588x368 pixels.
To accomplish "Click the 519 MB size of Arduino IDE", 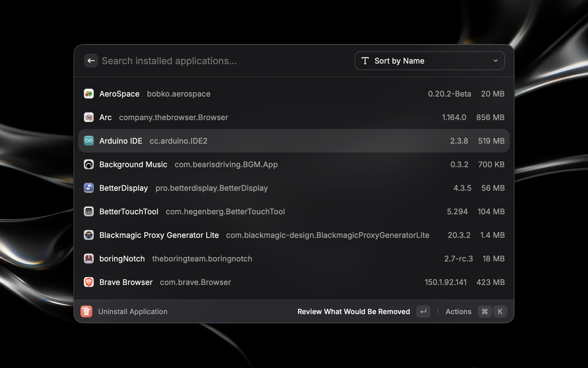I will (491, 141).
